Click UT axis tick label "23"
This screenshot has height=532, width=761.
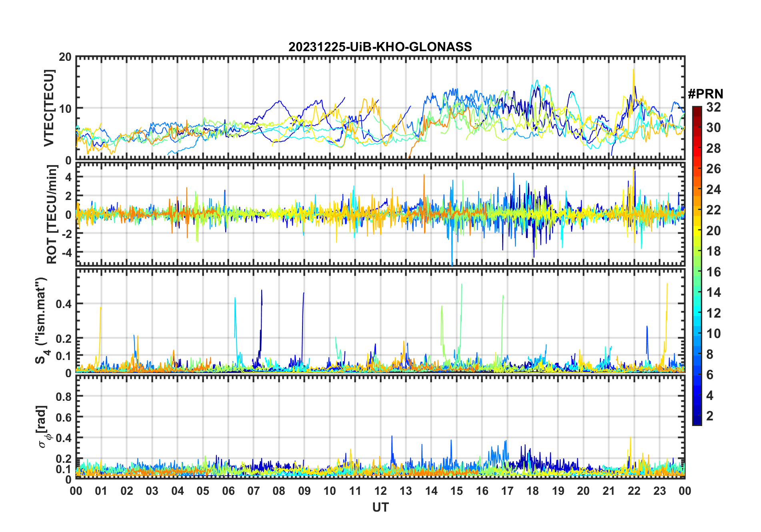pos(659,491)
